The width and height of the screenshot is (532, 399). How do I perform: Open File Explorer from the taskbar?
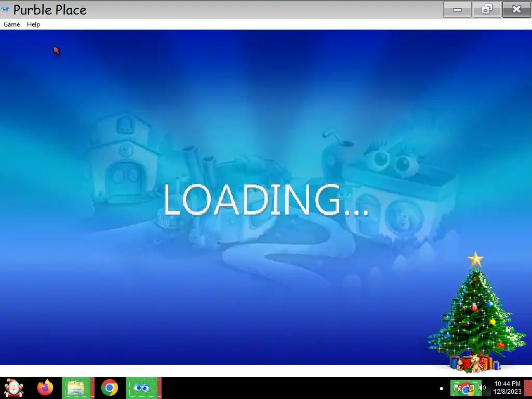(76, 388)
